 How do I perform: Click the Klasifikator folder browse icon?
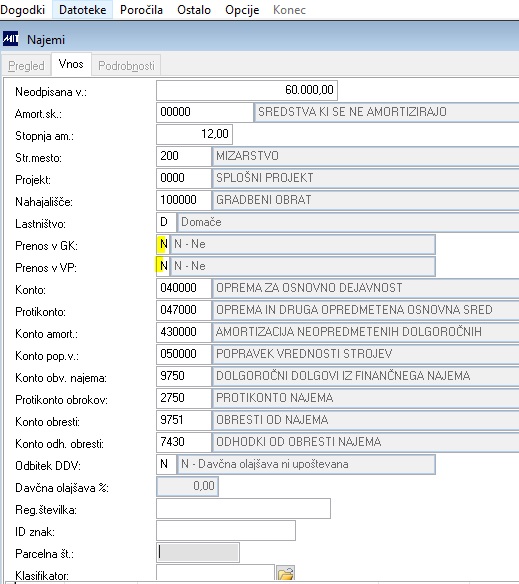(x=286, y=573)
